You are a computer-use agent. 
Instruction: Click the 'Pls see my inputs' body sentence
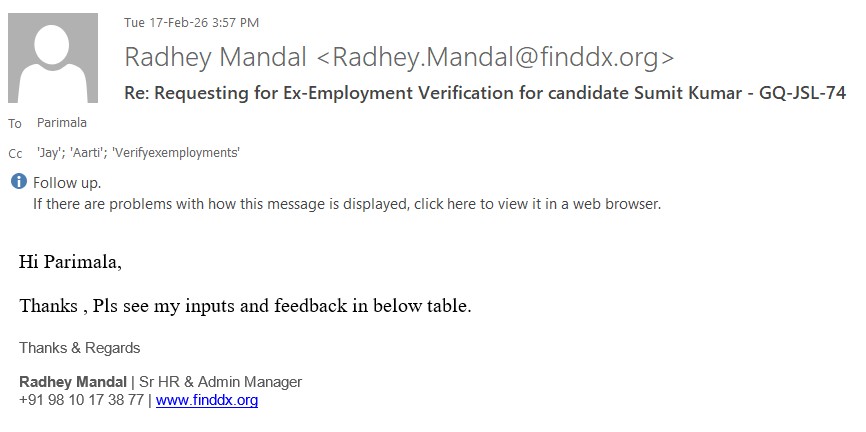coord(245,306)
